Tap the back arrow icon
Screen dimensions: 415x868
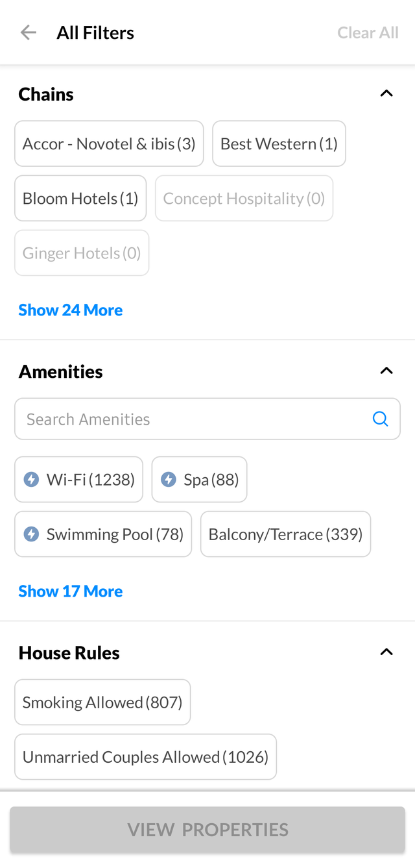click(x=28, y=32)
